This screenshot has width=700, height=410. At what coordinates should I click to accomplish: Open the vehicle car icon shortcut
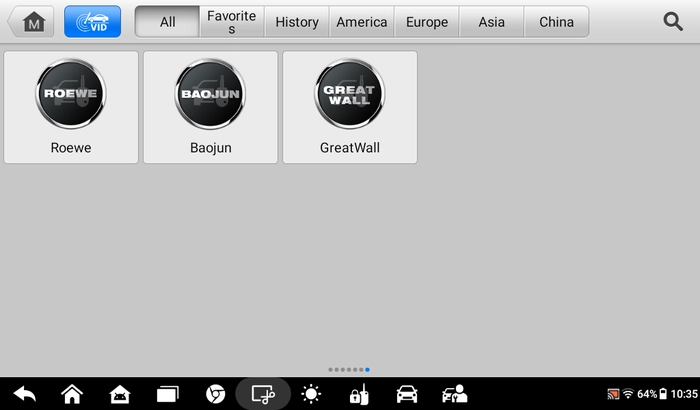407,394
